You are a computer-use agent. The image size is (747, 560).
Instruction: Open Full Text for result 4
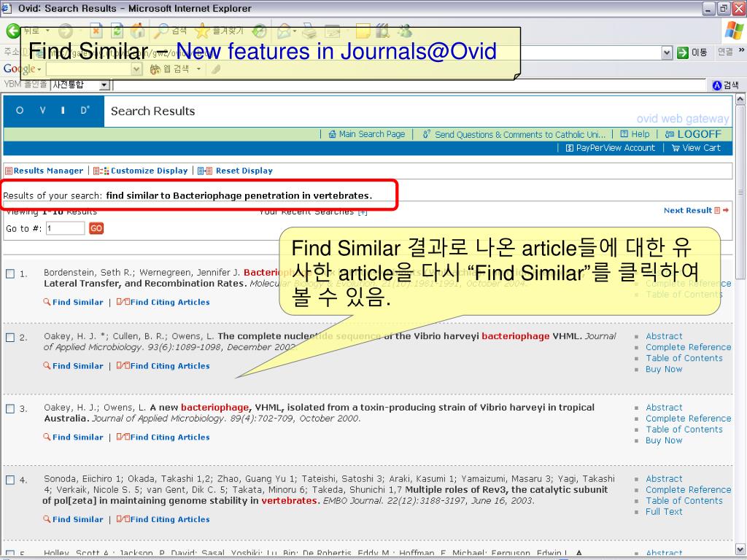(664, 512)
